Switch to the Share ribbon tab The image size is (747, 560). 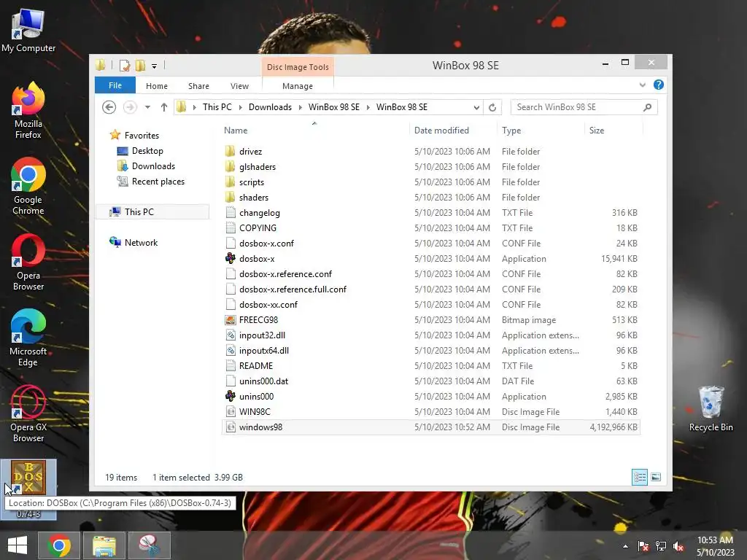pos(198,86)
